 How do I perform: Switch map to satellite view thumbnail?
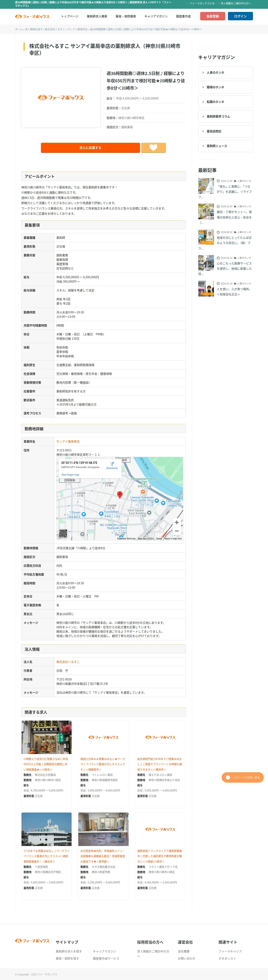pos(63,533)
